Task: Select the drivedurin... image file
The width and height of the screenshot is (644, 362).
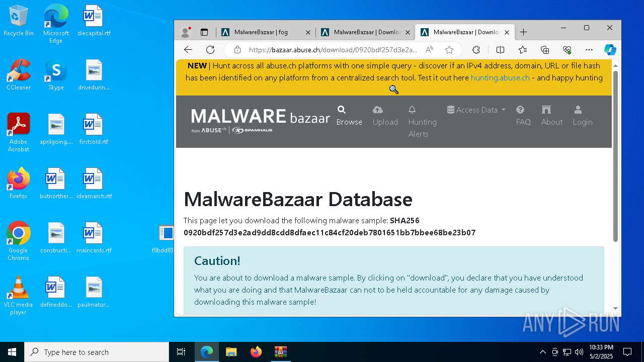Action: pyautogui.click(x=94, y=75)
